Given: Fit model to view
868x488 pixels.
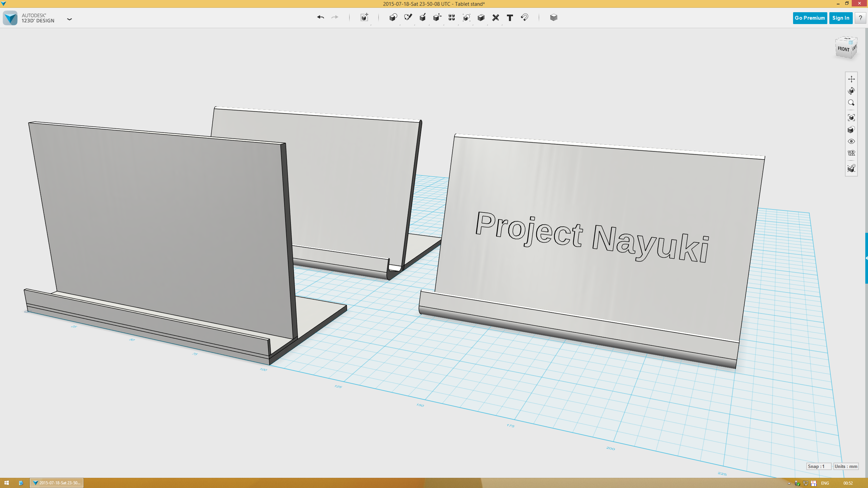Looking at the screenshot, I should [851, 118].
